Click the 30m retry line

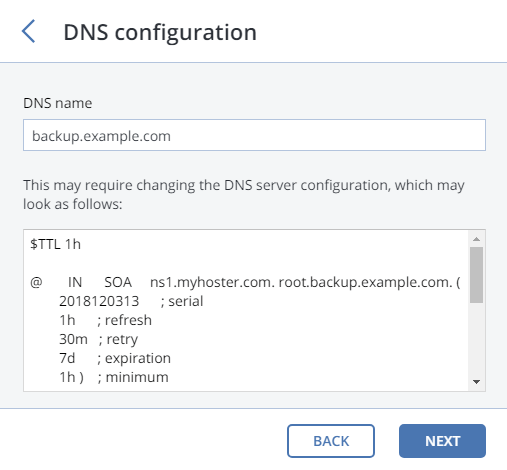coord(98,339)
